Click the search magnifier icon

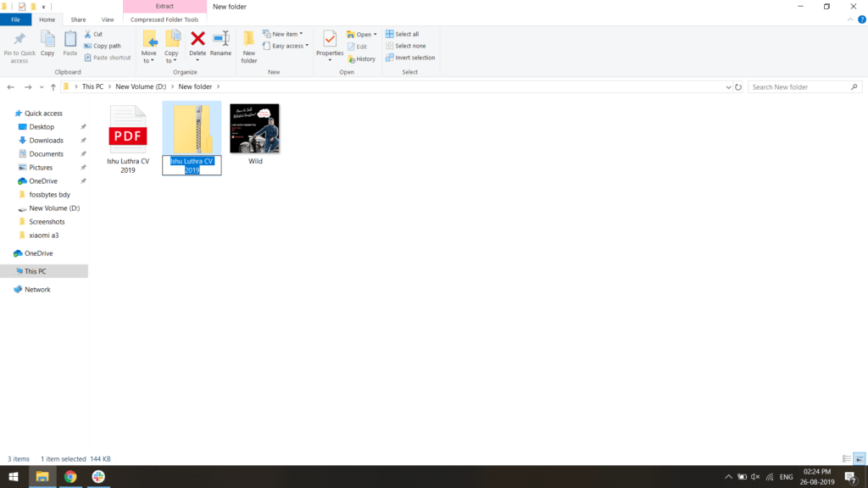click(854, 87)
